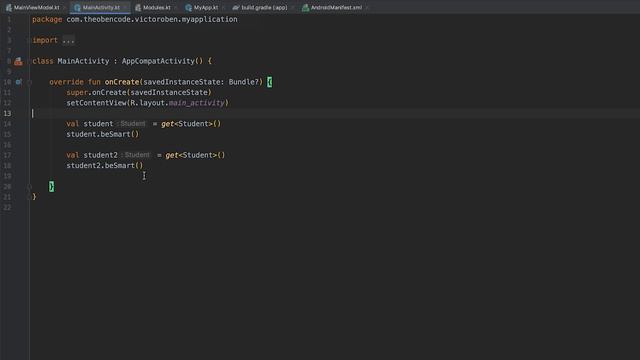Image resolution: width=640 pixels, height=360 pixels.
Task: Click the main_activity layout reference
Action: [196, 103]
